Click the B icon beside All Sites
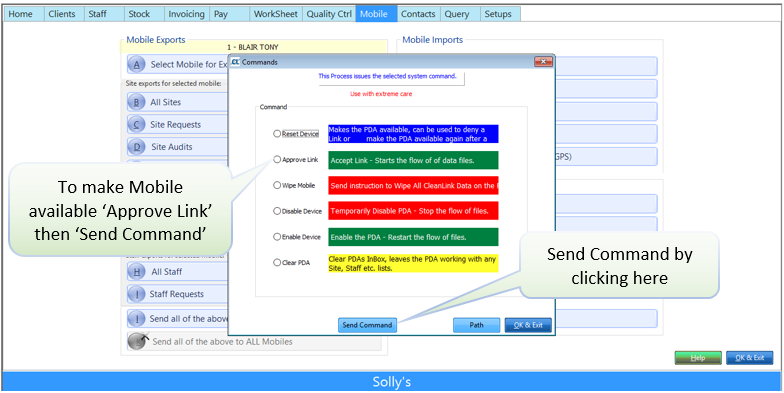This screenshot has height=393, width=784. tap(136, 102)
